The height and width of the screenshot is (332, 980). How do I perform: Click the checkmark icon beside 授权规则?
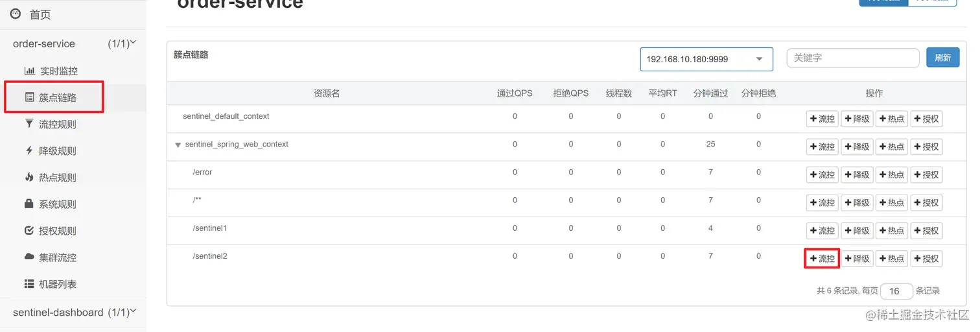[29, 230]
